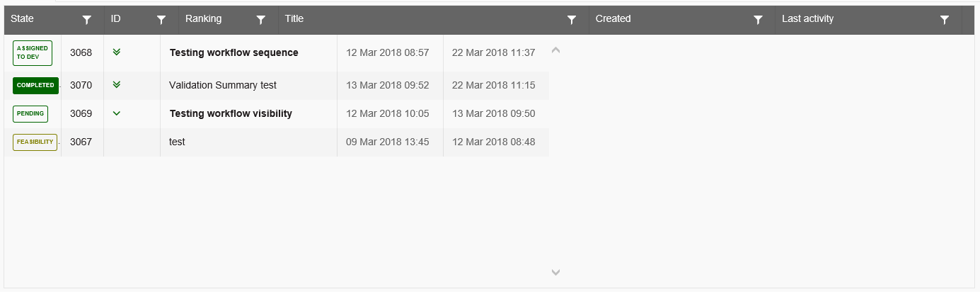Select the Feasibility state badge

point(35,142)
